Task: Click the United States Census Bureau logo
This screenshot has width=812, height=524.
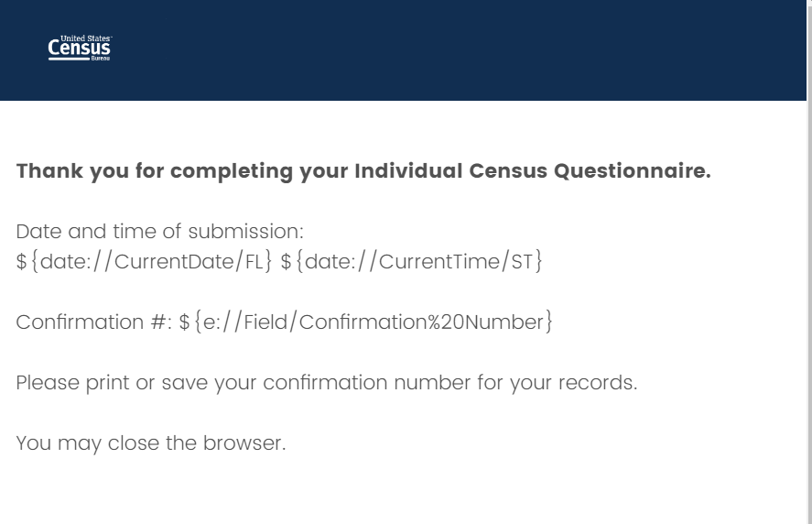Action: [79, 49]
